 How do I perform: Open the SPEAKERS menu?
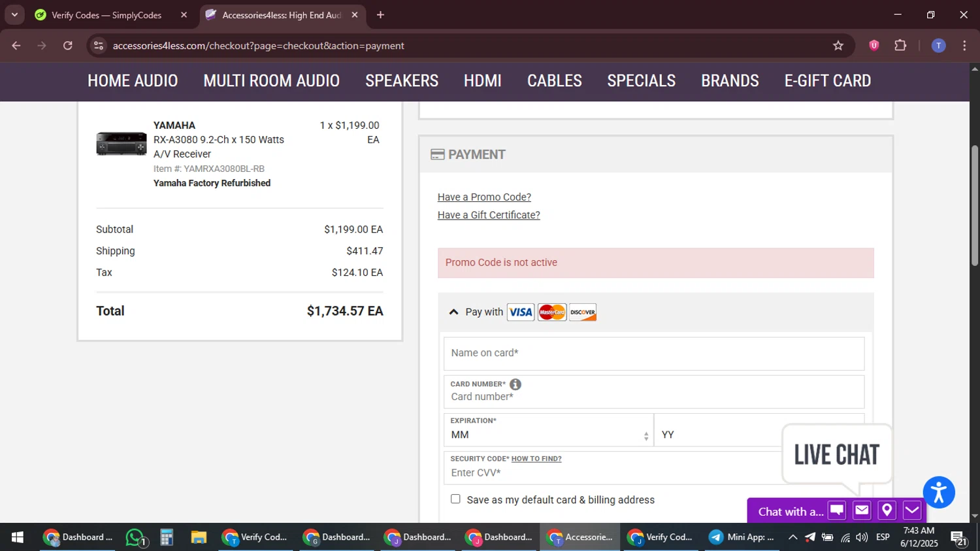tap(402, 80)
